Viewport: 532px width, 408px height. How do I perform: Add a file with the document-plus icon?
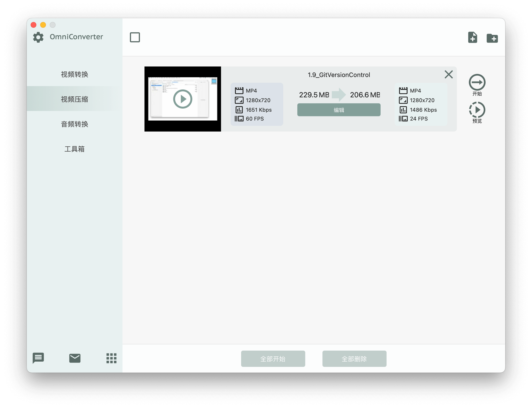click(472, 37)
